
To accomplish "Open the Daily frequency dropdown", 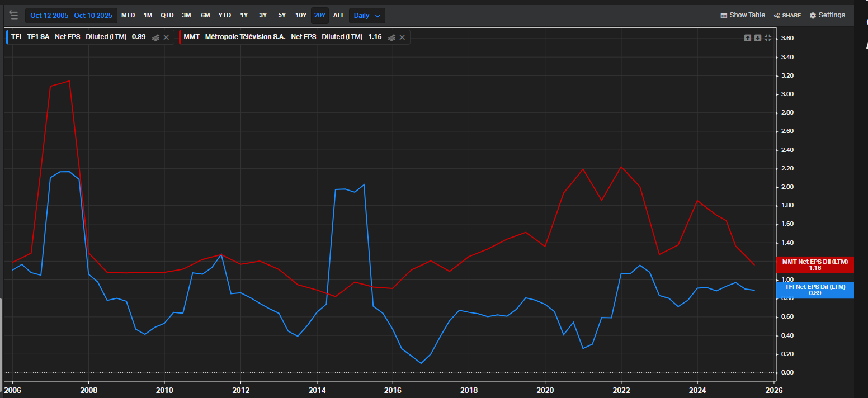I will tap(367, 16).
